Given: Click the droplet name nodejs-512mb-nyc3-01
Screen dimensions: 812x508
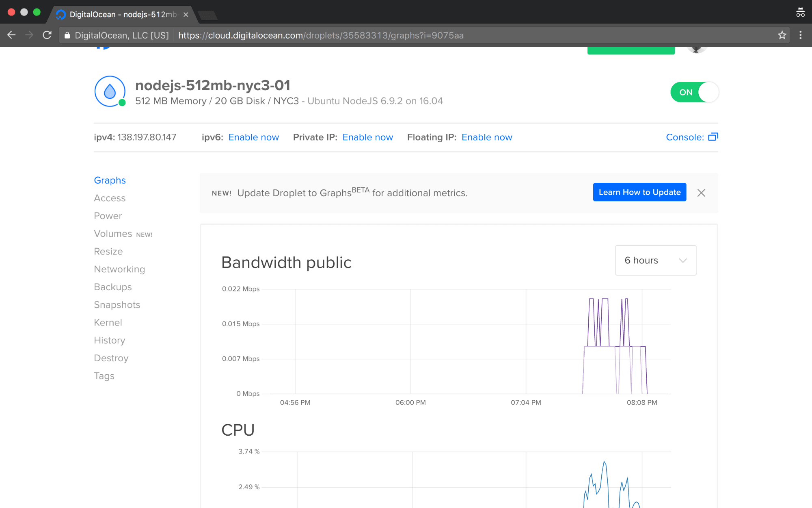Looking at the screenshot, I should (x=213, y=85).
